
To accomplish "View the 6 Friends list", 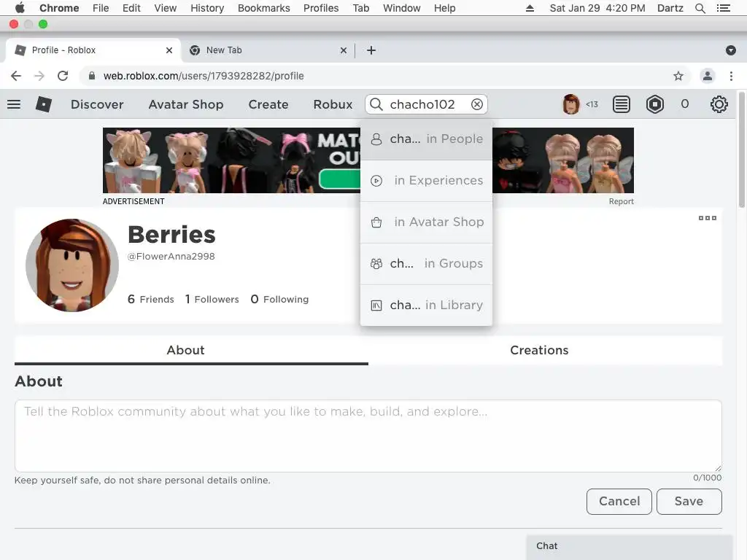I will click(x=150, y=299).
